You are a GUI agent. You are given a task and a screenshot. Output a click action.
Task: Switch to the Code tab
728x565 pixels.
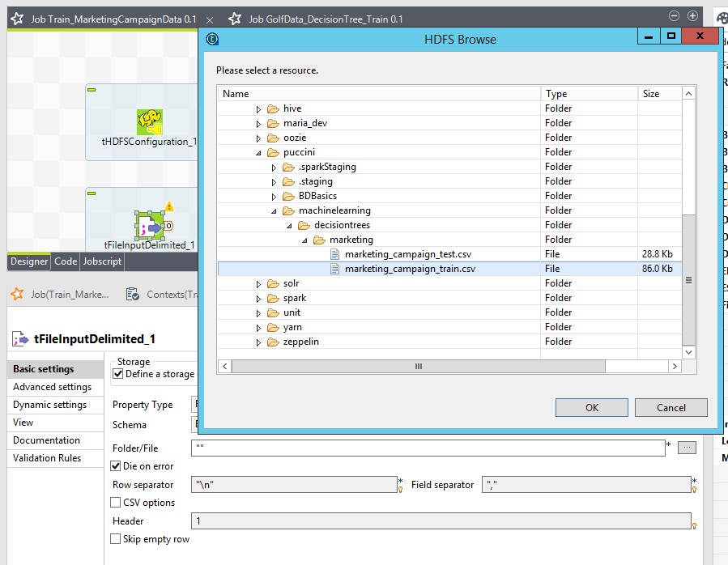coord(66,261)
